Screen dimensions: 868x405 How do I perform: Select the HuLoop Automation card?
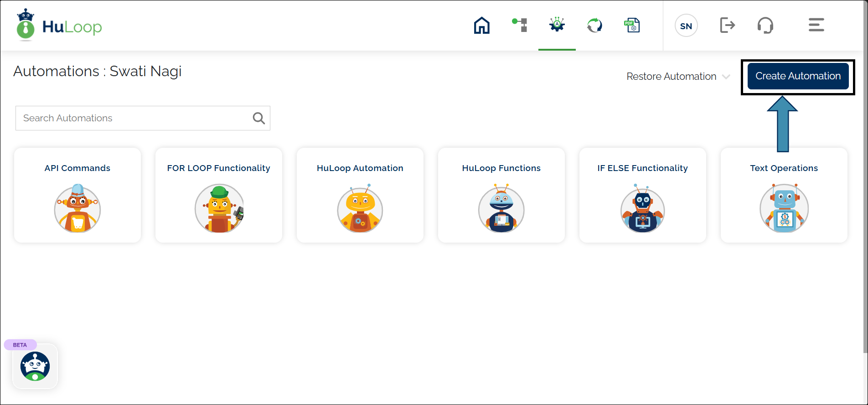[360, 195]
